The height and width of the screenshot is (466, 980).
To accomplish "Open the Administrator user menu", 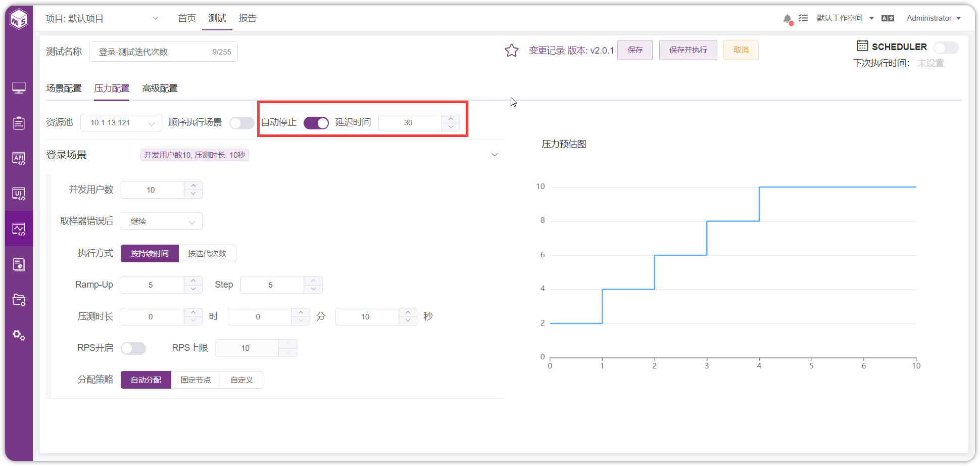I will pyautogui.click(x=934, y=18).
